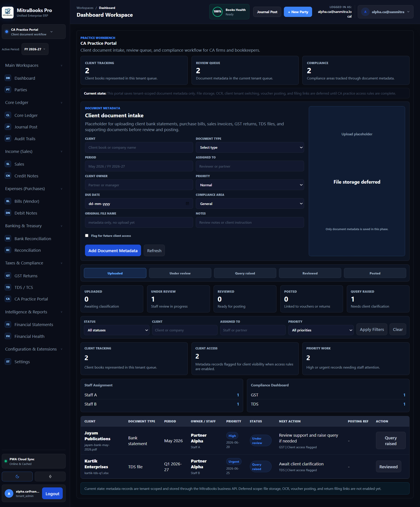Click the PWA Cloud Sync status card
Viewport: 420px width, 507px height.
pos(34,461)
